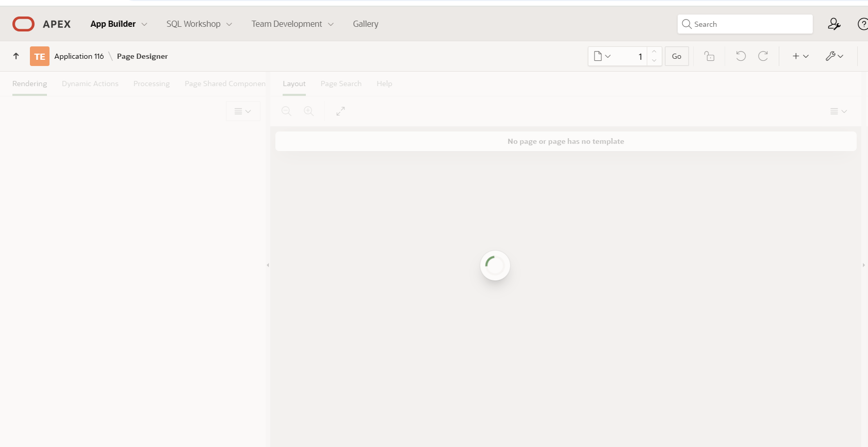Go to the Gallery

pyautogui.click(x=366, y=24)
